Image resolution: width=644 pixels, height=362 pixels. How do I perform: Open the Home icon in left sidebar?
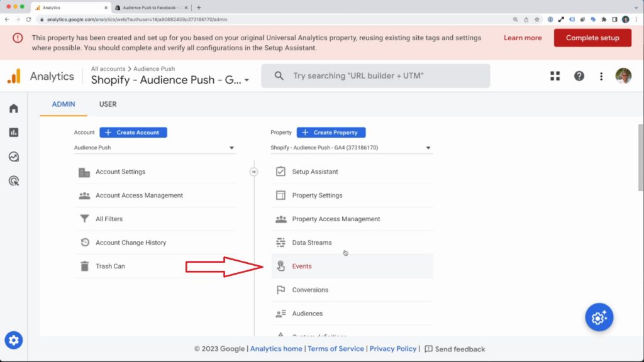point(14,108)
